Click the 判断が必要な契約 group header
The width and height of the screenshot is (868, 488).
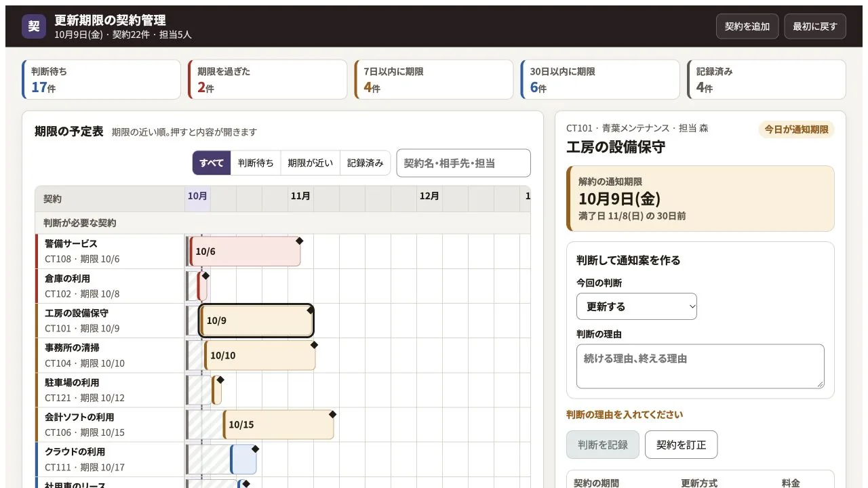coord(283,223)
